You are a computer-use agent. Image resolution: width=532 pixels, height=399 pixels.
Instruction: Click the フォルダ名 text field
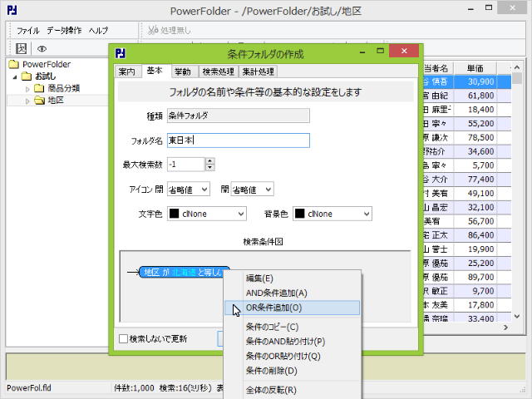(239, 140)
